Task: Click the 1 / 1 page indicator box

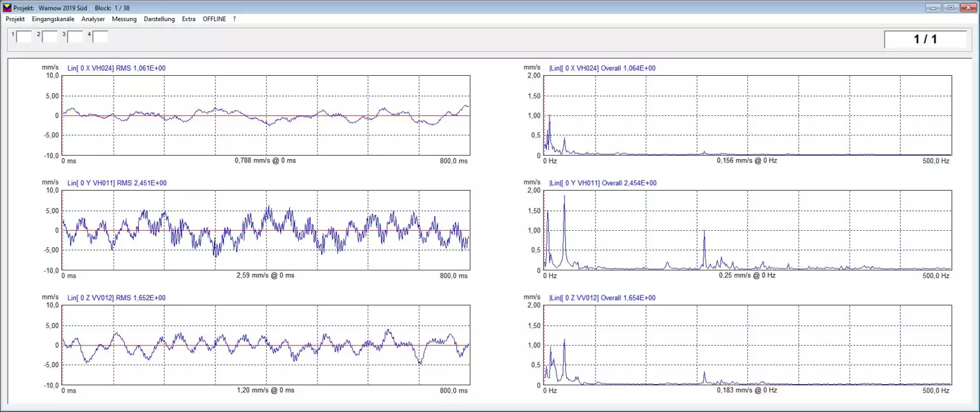Action: (925, 40)
